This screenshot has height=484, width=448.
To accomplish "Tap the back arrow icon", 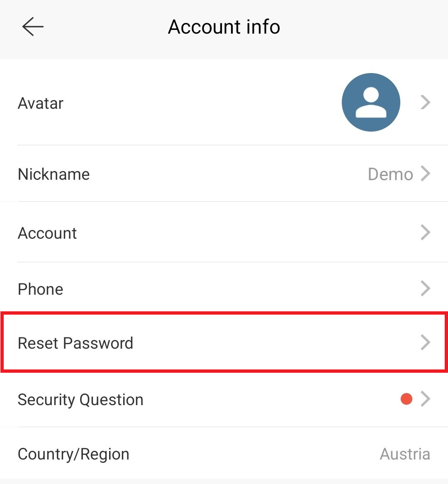I will point(33,27).
